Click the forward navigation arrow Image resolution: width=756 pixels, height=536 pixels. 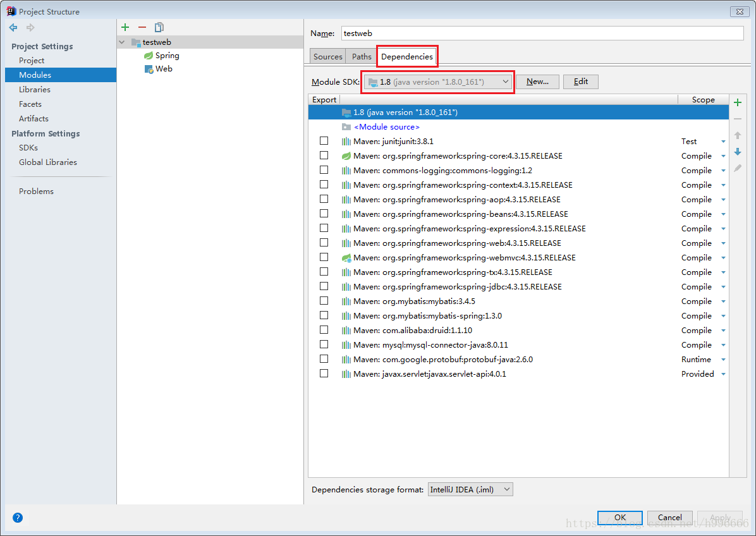30,27
